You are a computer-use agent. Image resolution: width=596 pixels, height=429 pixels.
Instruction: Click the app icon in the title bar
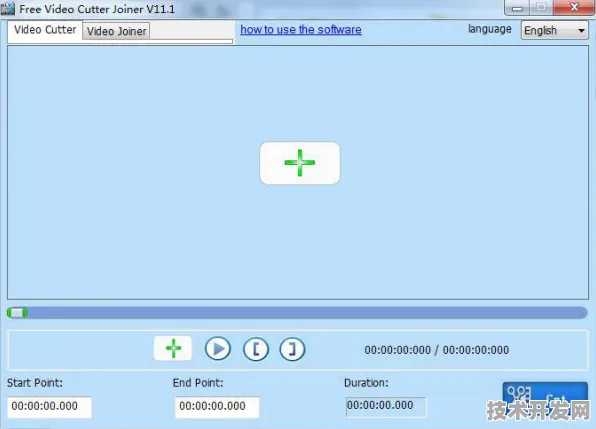(8, 8)
